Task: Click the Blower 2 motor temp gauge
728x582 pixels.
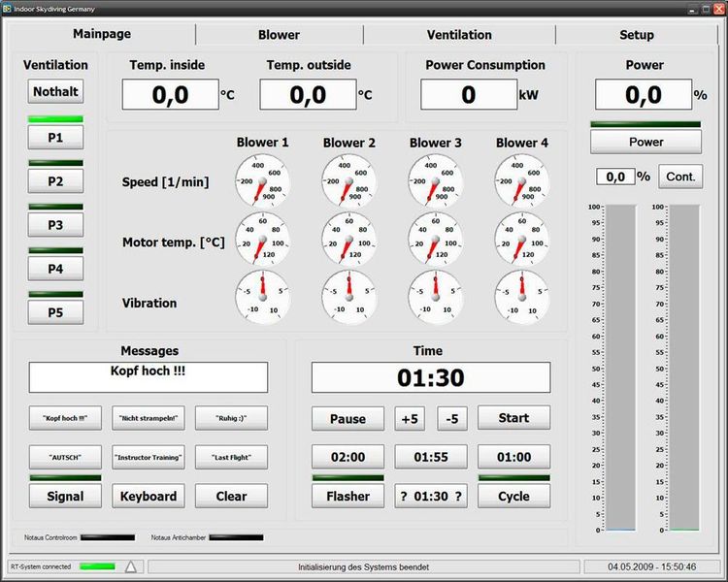Action: tap(349, 240)
